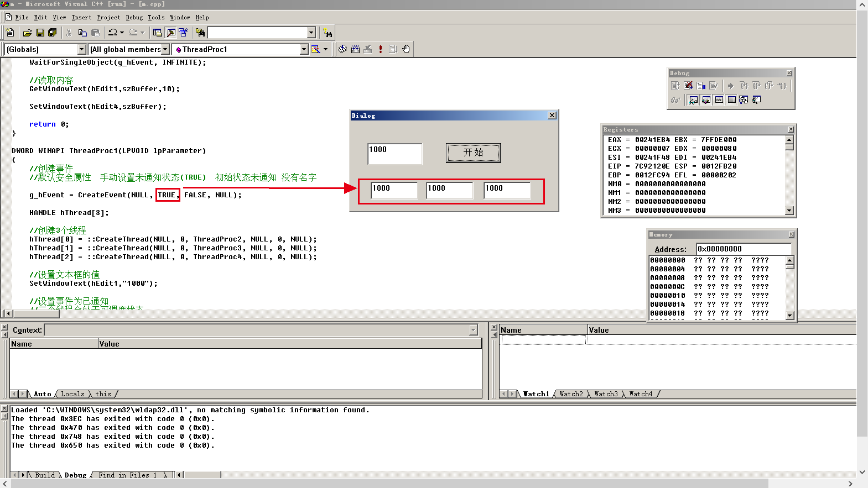This screenshot has height=488, width=868.
Task: Click the Open file toolbar icon
Action: pos(27,33)
